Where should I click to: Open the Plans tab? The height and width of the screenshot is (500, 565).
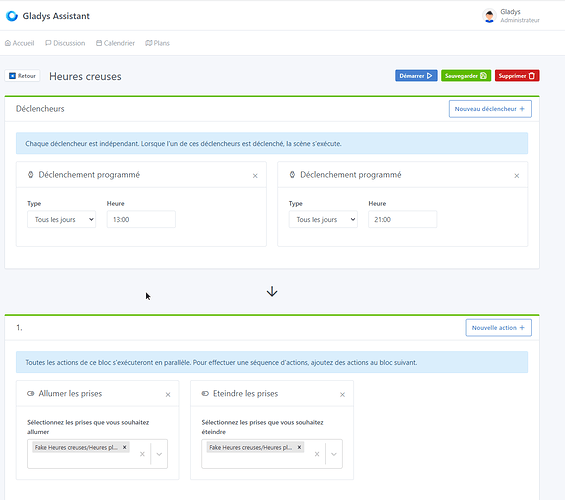point(157,43)
